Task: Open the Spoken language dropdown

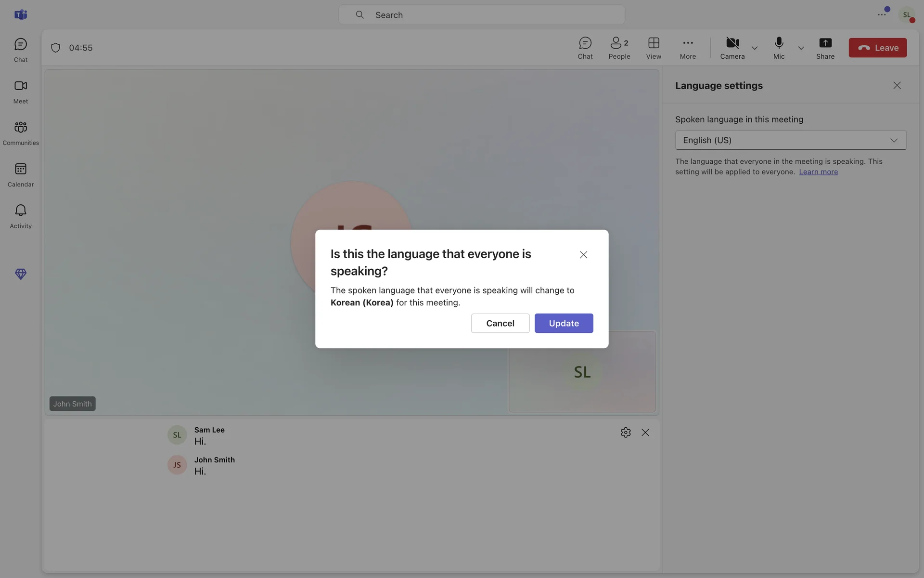Action: point(790,140)
